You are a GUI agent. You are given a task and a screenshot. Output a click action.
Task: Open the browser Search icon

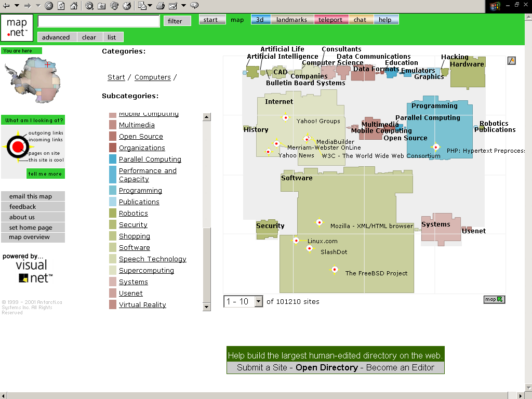click(x=89, y=5)
